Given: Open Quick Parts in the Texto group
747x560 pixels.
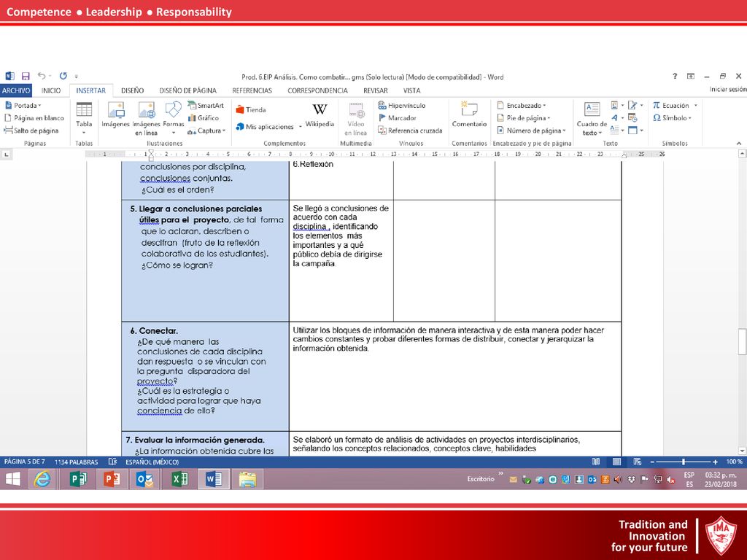Looking at the screenshot, I should click(617, 105).
